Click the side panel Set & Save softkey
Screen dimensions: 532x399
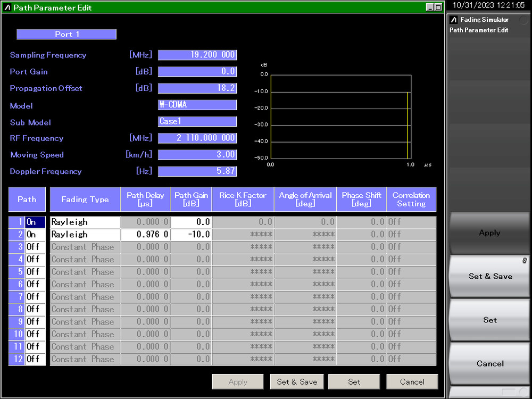[x=489, y=277]
